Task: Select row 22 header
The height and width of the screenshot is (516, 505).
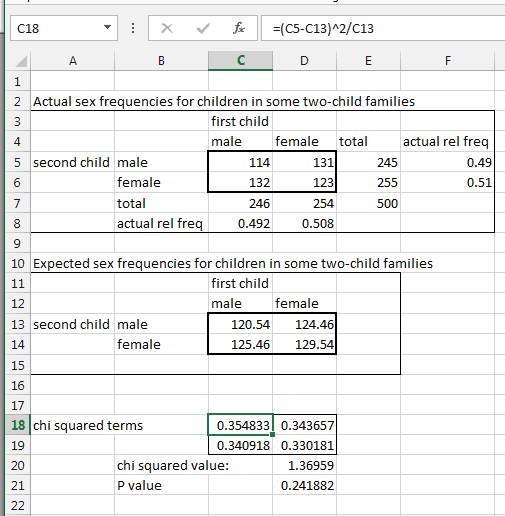Action: point(18,506)
